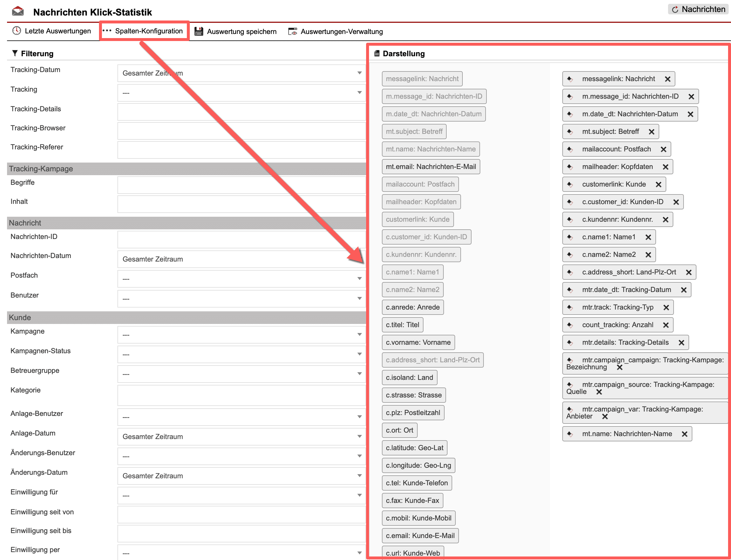Click the Nachrichten button at top right
731x560 pixels.
click(698, 9)
